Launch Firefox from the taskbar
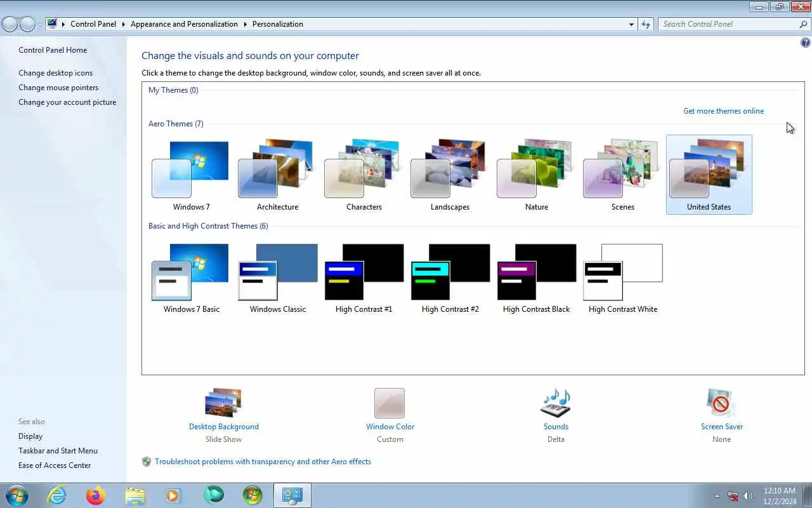The height and width of the screenshot is (508, 812). [x=96, y=495]
